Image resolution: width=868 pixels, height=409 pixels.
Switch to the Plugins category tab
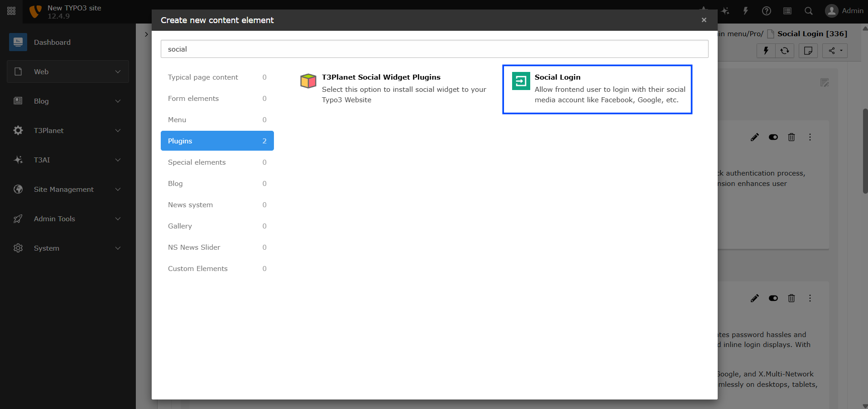[217, 141]
